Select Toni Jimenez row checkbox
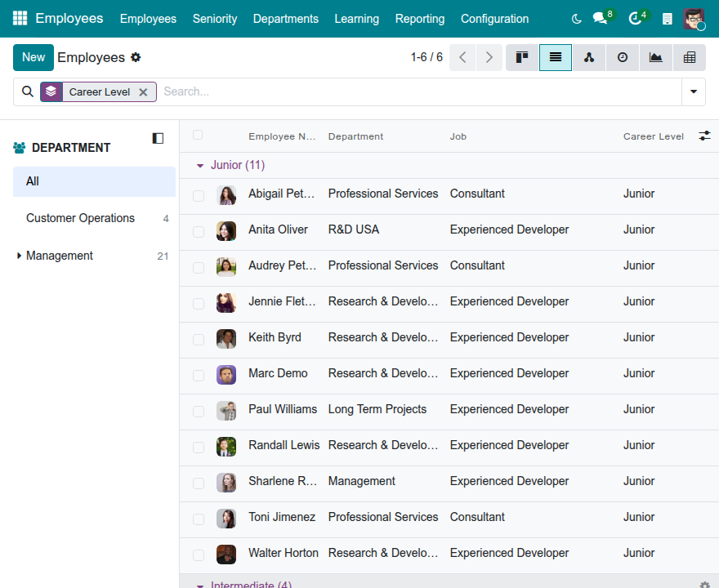 (199, 519)
